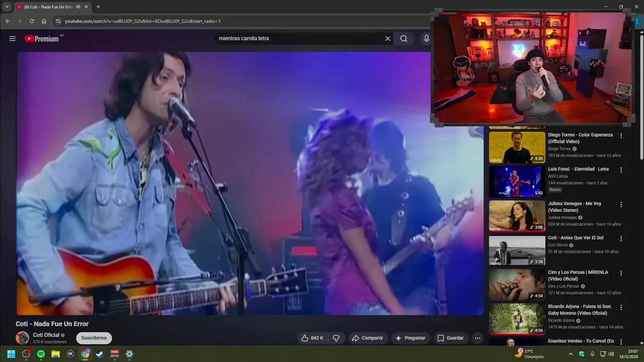The width and height of the screenshot is (644, 362).
Task: Open Coti Antes Que Ver El Sol thumbnail
Action: pos(517,250)
